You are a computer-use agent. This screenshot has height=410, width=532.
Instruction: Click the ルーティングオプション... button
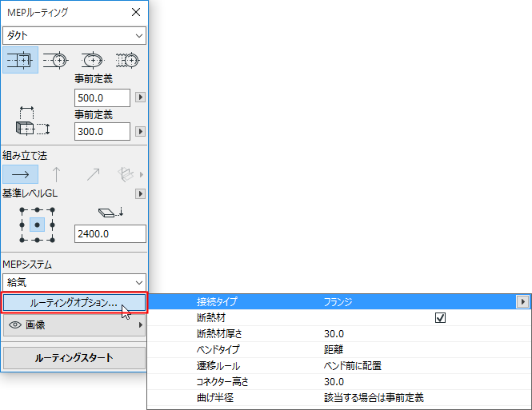tap(74, 303)
